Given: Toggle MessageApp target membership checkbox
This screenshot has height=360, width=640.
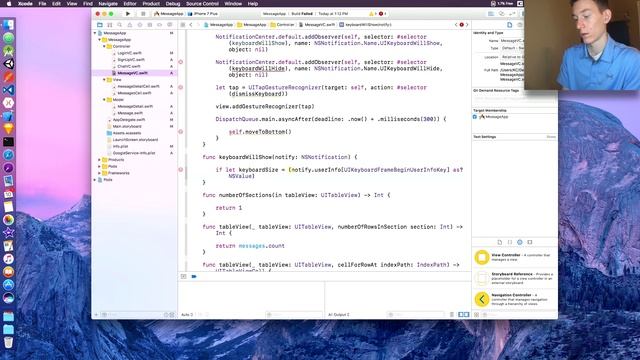Looking at the screenshot, I should click(x=475, y=117).
